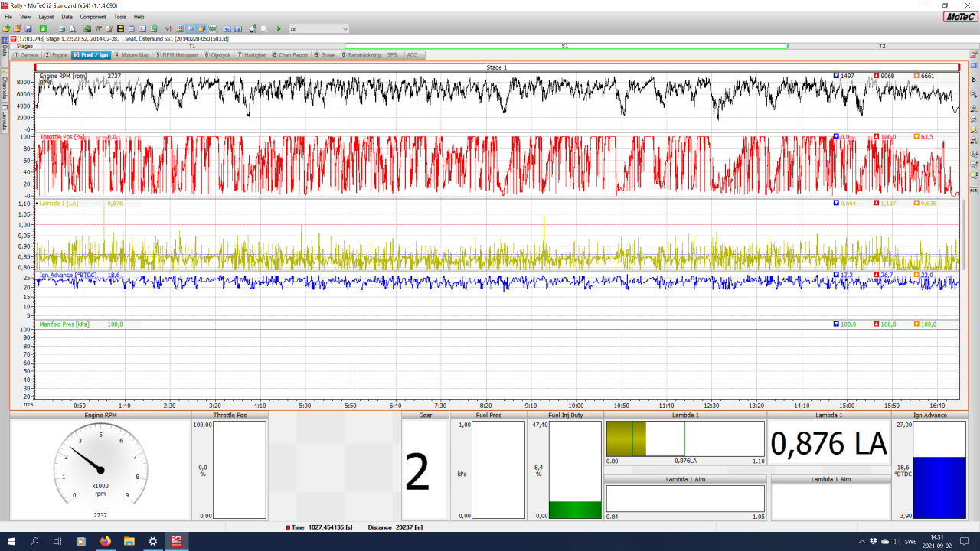
Task: Click the right blue arrow toolbar icon
Action: click(x=238, y=29)
